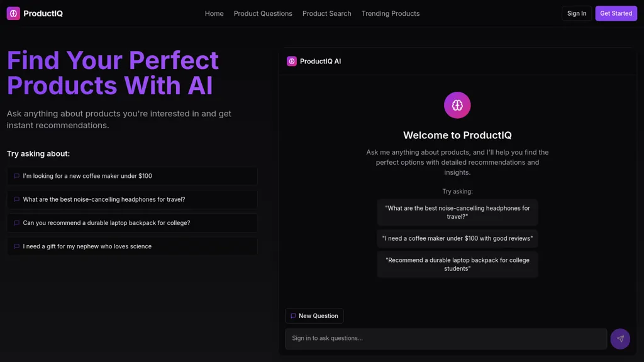The width and height of the screenshot is (644, 362).
Task: Click the purple Get Started button
Action: [616, 14]
